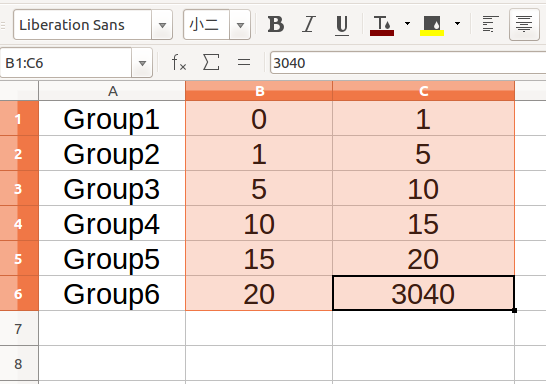Select row 6 header
546x384 pixels.
[19, 293]
